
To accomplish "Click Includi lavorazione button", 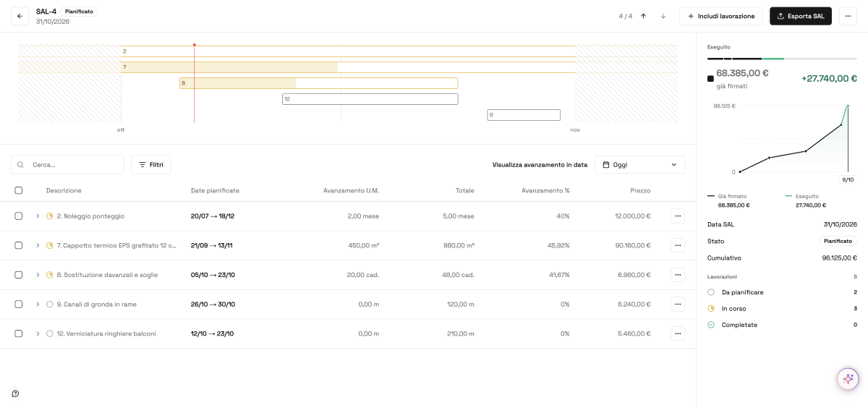I will (x=720, y=16).
